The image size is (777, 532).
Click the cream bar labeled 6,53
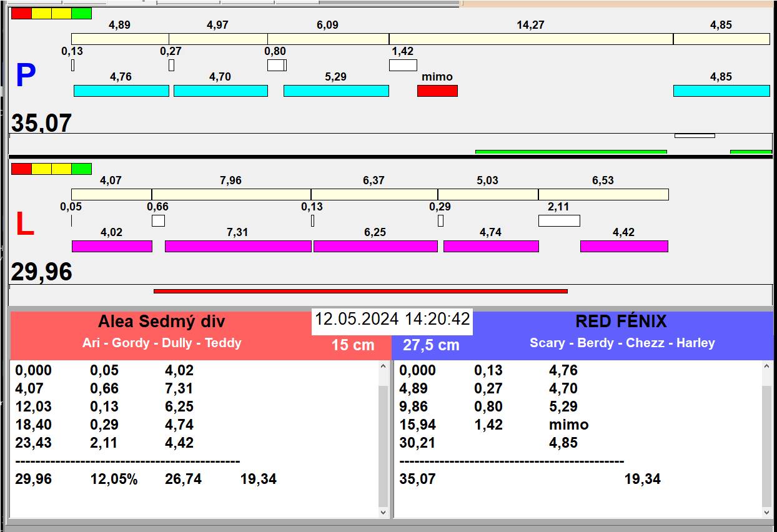603,194
